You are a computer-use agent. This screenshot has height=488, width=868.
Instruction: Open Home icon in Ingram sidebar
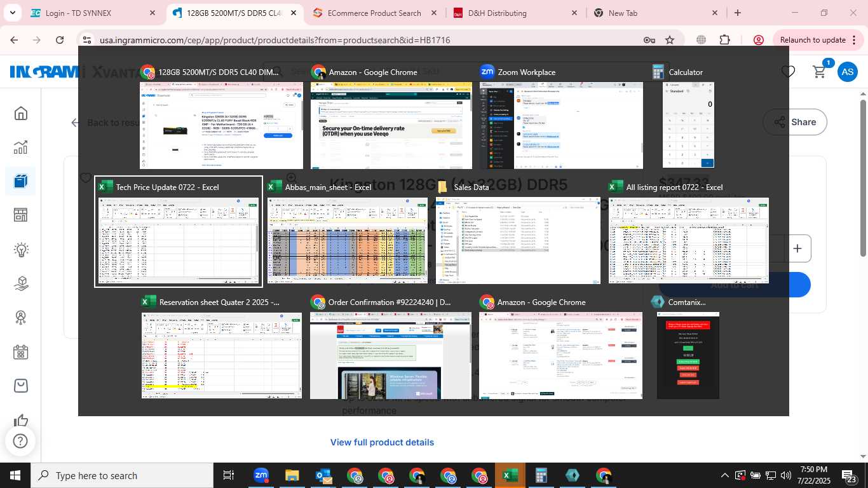tap(21, 114)
